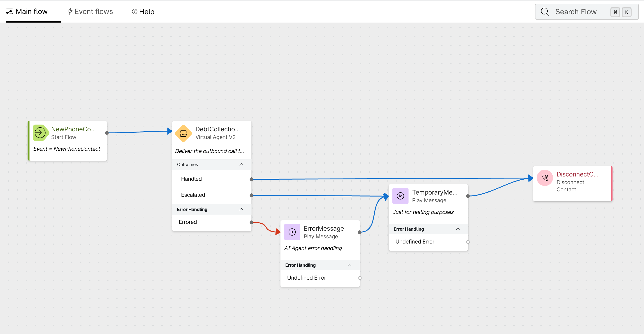Click the Help question mark icon
The height and width of the screenshot is (334, 644).
[x=134, y=12]
